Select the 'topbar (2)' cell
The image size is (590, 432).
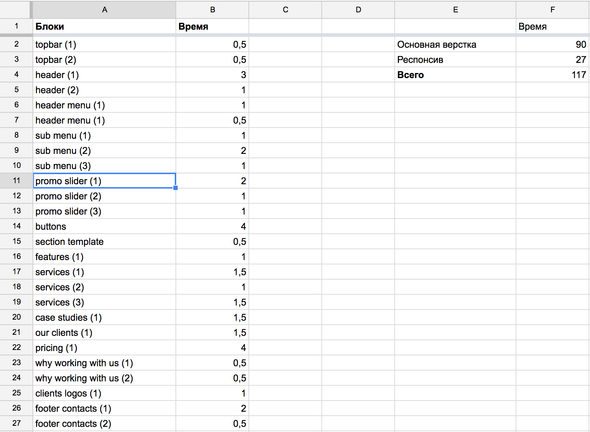tap(104, 59)
